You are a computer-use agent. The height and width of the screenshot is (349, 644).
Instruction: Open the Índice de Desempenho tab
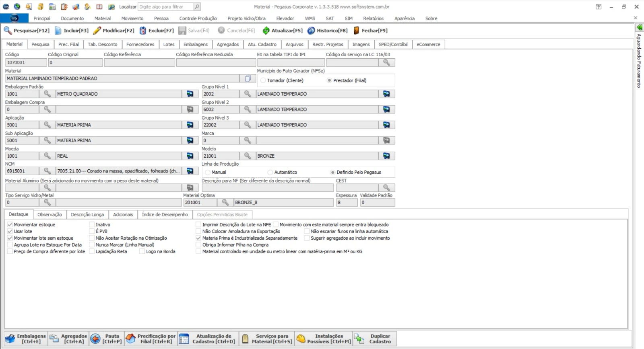165,214
